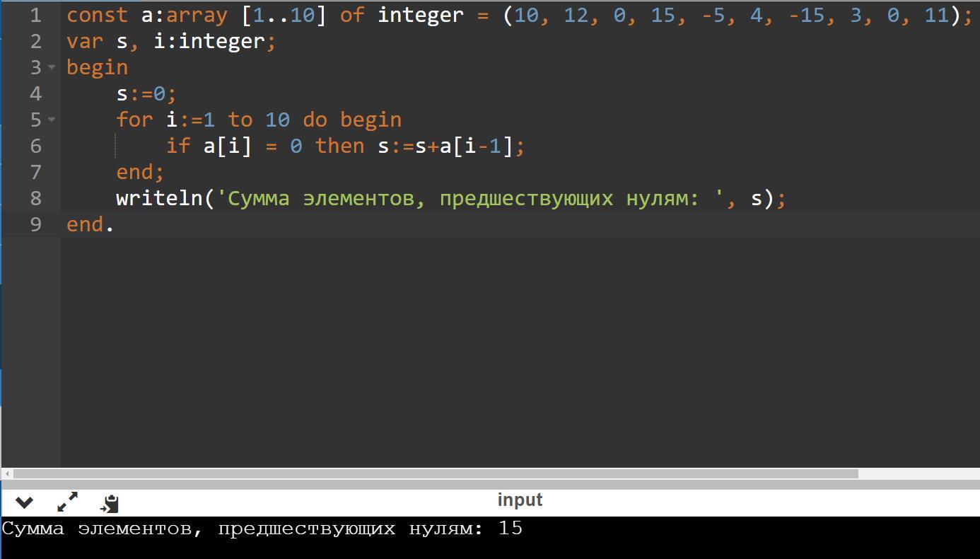This screenshot has width=980, height=559.
Task: Click the left arrow of horizontal scrollbar
Action: pos(6,473)
